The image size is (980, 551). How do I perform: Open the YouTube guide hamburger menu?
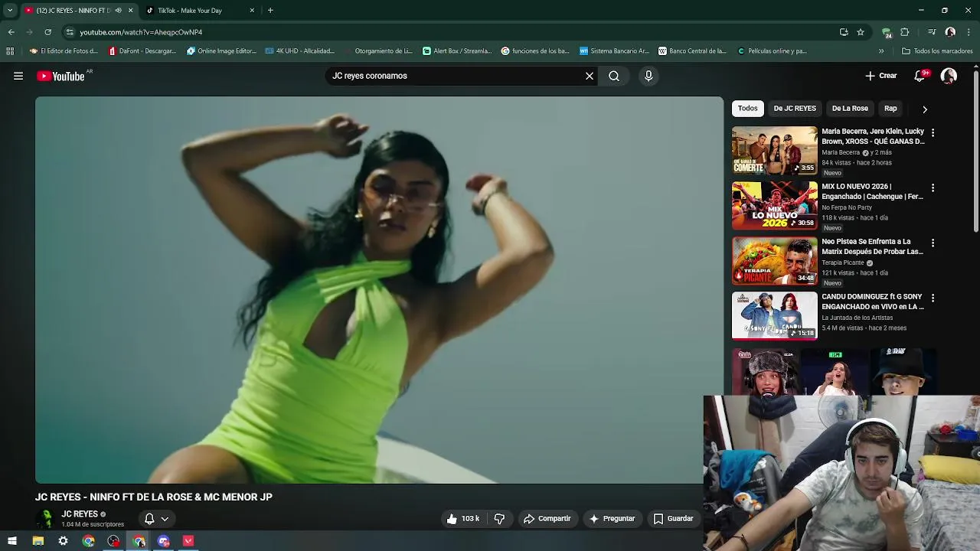[x=18, y=76]
